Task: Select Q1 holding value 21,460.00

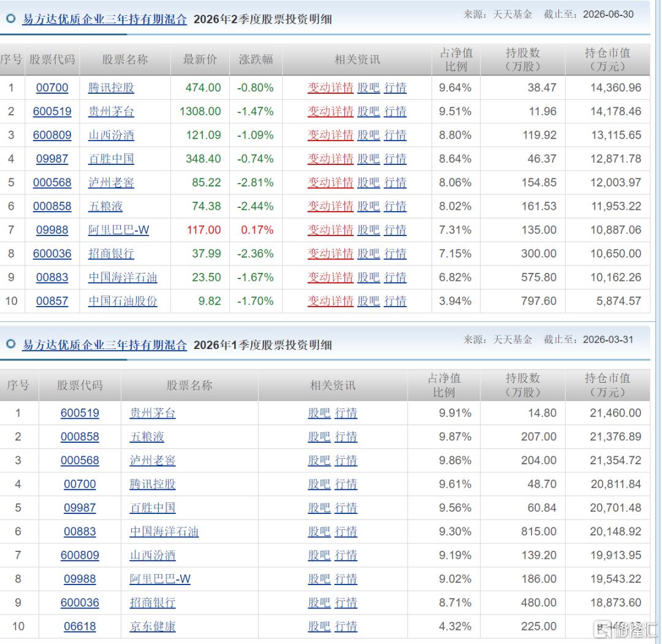Action: click(x=615, y=413)
